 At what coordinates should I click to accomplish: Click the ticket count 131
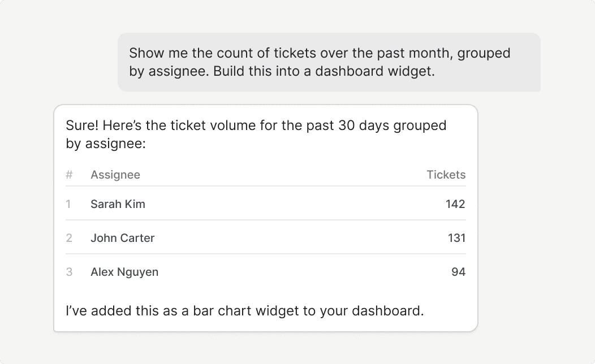[456, 238]
